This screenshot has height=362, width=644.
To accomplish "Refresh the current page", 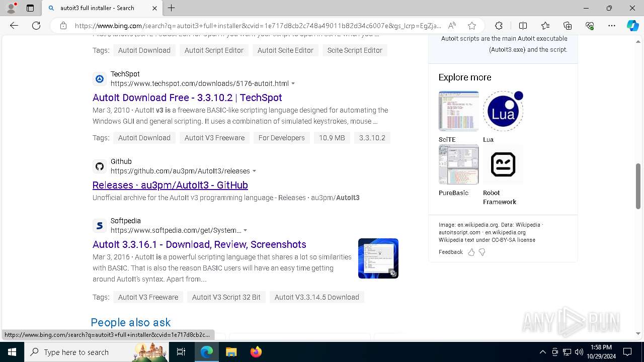I will [x=36, y=26].
